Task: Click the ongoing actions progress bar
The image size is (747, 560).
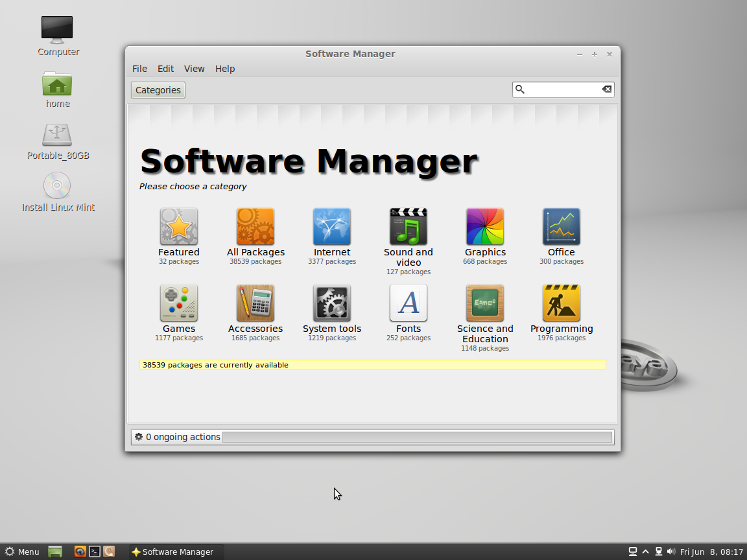Action: pos(418,437)
